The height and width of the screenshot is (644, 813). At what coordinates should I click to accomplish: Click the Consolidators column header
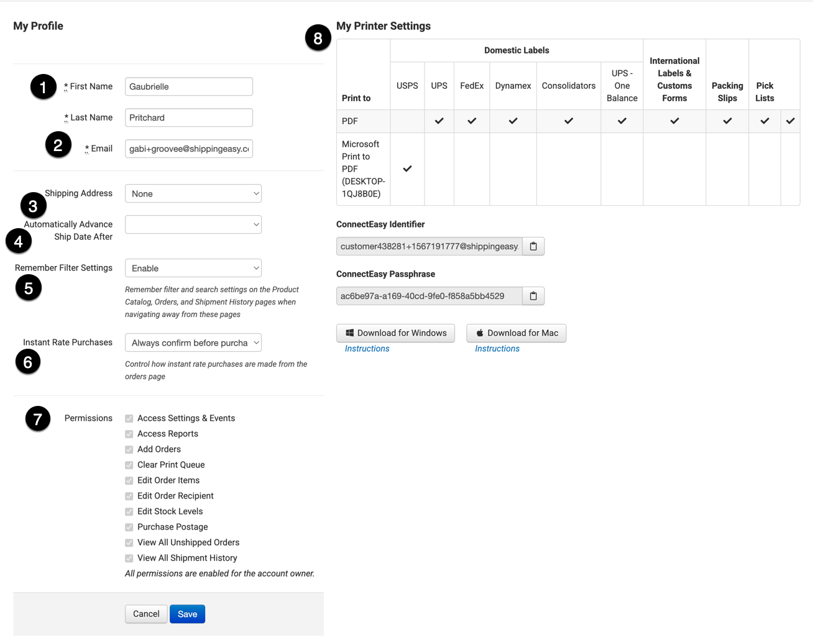[x=569, y=86]
